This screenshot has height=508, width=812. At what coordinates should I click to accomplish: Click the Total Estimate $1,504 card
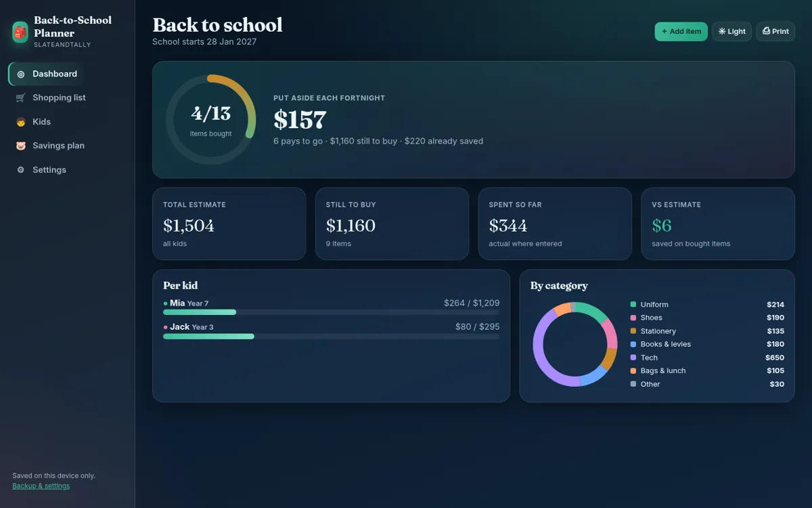[x=229, y=224]
